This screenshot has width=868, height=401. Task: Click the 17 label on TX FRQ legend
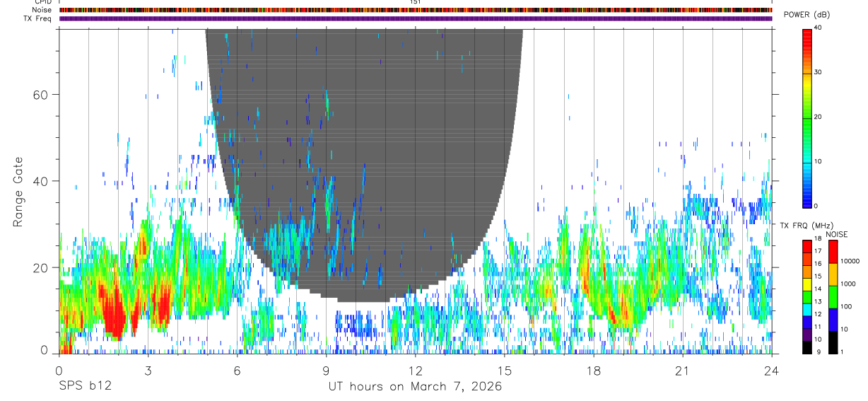(818, 251)
